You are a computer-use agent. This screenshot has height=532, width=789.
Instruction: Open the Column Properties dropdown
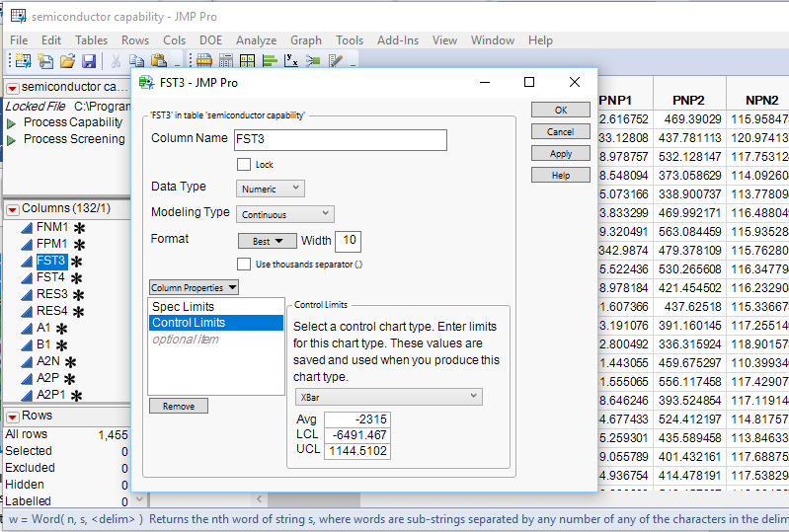[194, 287]
